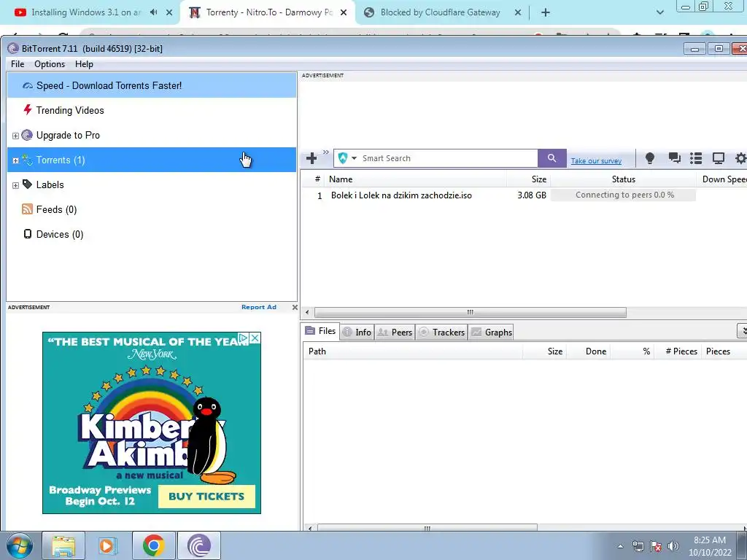
Task: Expand the Labels tree node
Action: pos(15,185)
